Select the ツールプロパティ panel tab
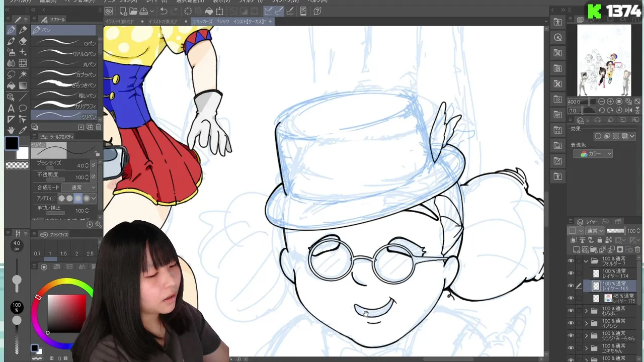The height and width of the screenshot is (362, 644). click(x=58, y=137)
